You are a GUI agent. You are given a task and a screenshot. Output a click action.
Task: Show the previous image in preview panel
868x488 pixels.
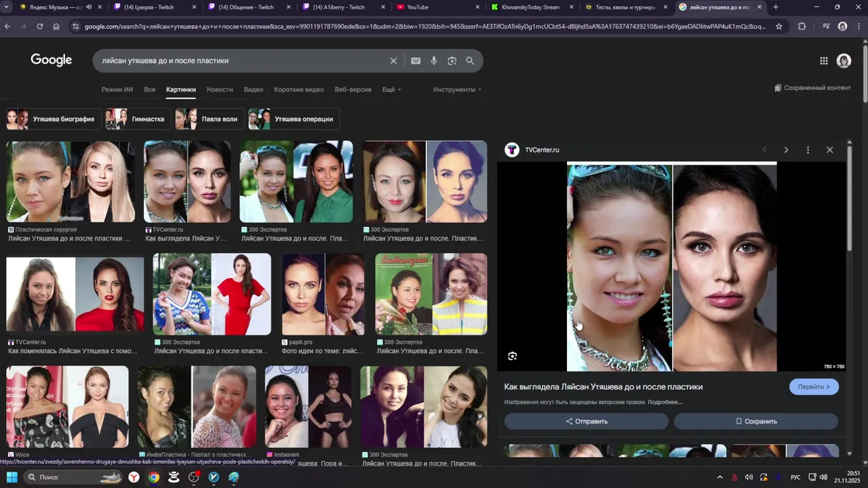pos(764,150)
